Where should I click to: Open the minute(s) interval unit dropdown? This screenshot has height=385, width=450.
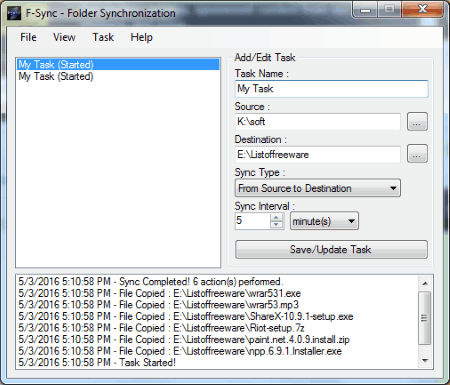(x=324, y=221)
